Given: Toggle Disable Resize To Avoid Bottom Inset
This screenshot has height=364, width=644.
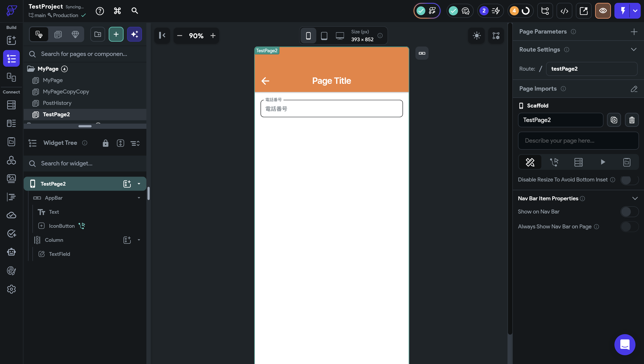Looking at the screenshot, I should pyautogui.click(x=629, y=180).
